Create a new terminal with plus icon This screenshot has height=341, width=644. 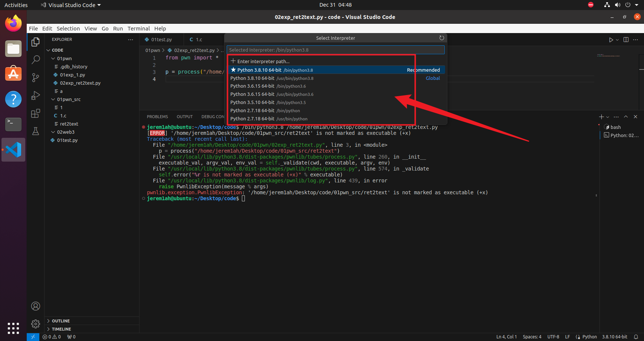point(601,117)
